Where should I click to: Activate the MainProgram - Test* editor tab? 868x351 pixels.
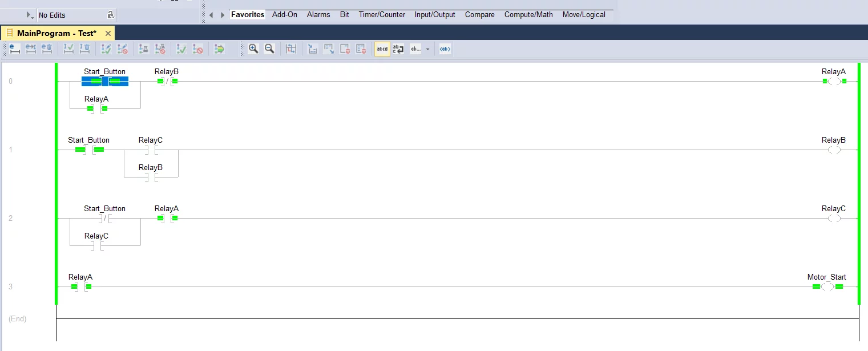tap(56, 33)
